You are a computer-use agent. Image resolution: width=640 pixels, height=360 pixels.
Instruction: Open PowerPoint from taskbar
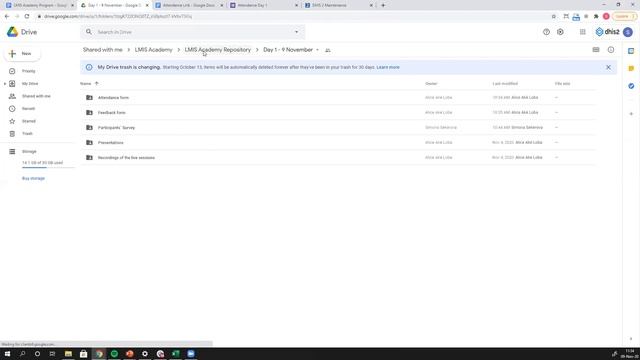(129, 354)
